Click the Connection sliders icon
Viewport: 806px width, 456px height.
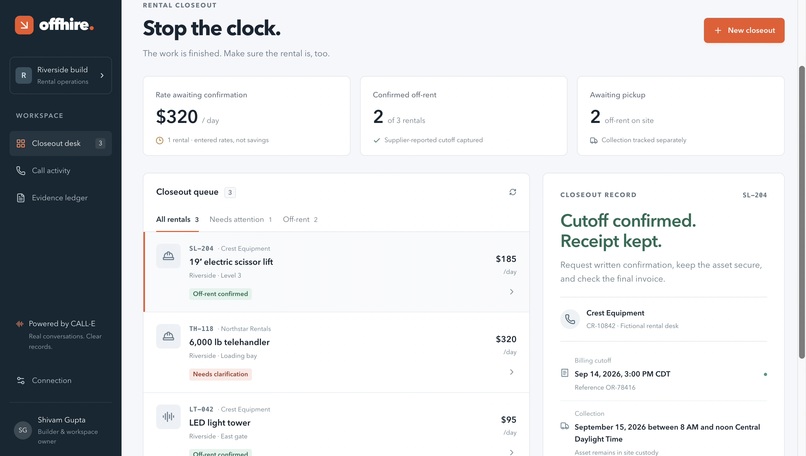click(21, 380)
